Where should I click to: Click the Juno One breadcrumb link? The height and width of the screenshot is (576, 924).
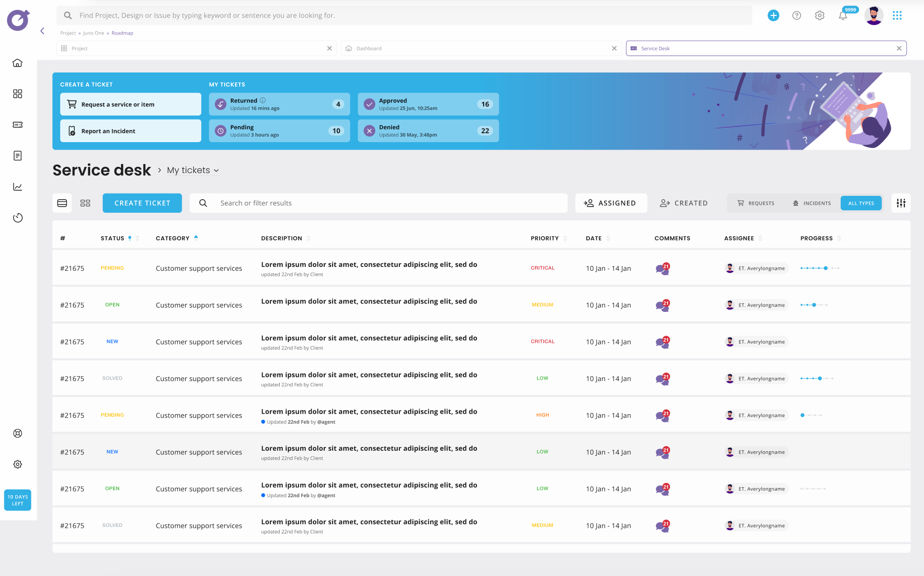[93, 33]
